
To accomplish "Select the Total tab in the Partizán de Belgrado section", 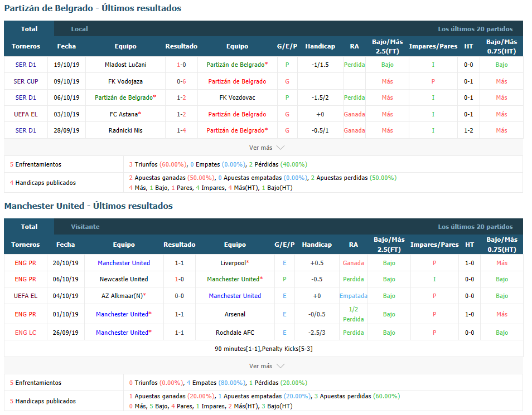I will pos(29,29).
